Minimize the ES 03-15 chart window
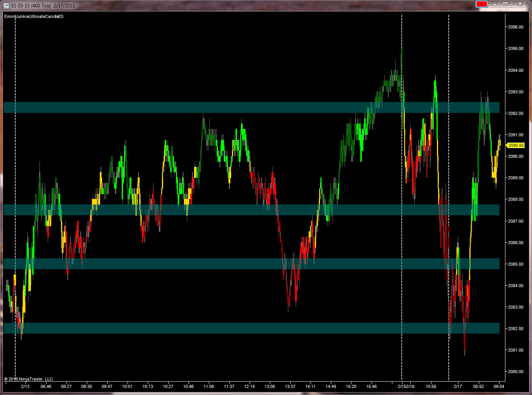 coord(495,4)
